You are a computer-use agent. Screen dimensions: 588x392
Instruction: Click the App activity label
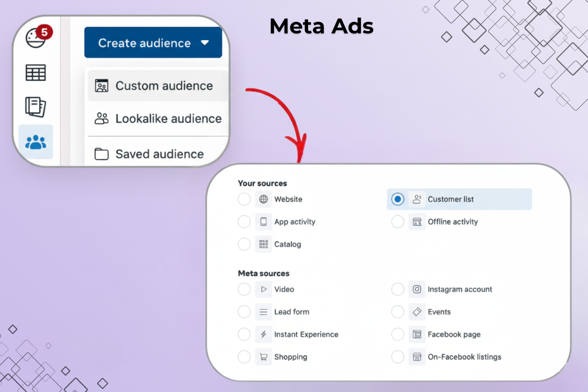coord(295,222)
